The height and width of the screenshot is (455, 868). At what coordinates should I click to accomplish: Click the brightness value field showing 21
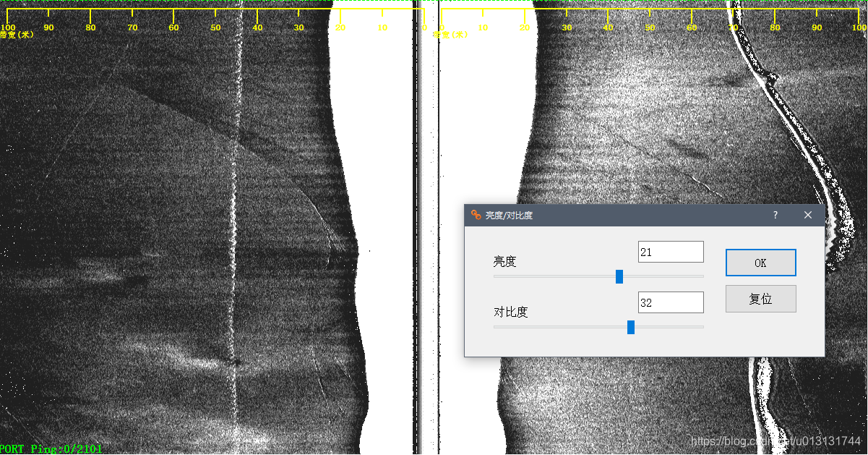pyautogui.click(x=671, y=252)
